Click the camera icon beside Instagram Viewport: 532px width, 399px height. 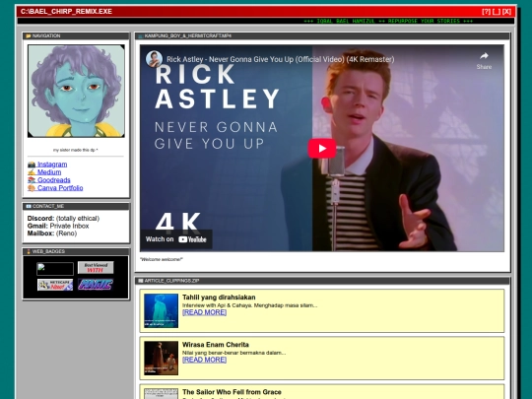(x=32, y=165)
